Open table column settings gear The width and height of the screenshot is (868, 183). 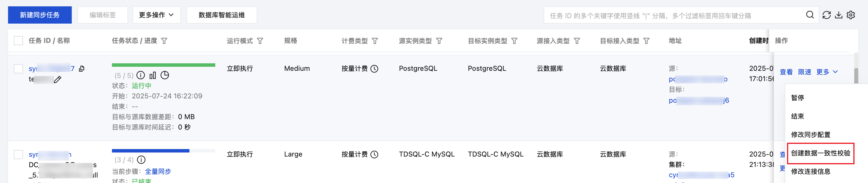[850, 15]
